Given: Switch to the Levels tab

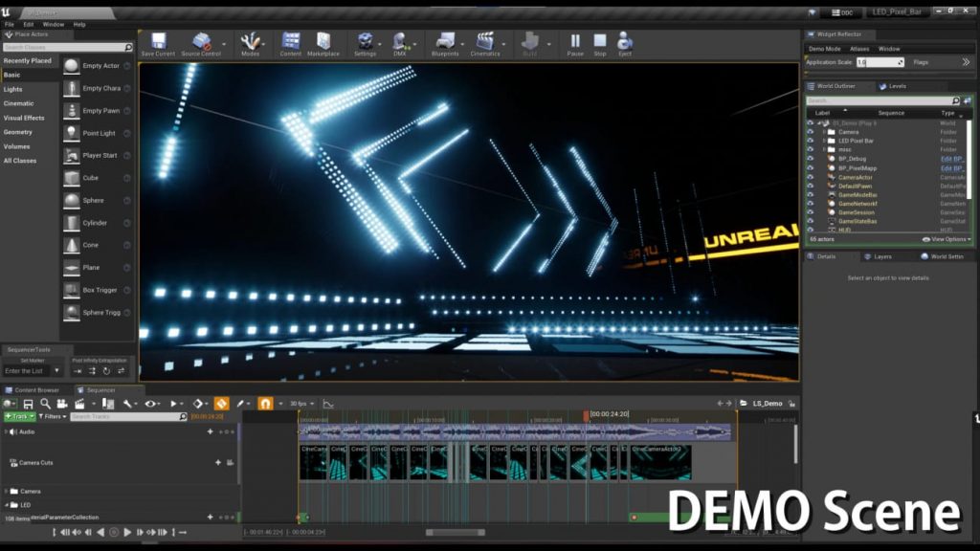Looking at the screenshot, I should [893, 86].
